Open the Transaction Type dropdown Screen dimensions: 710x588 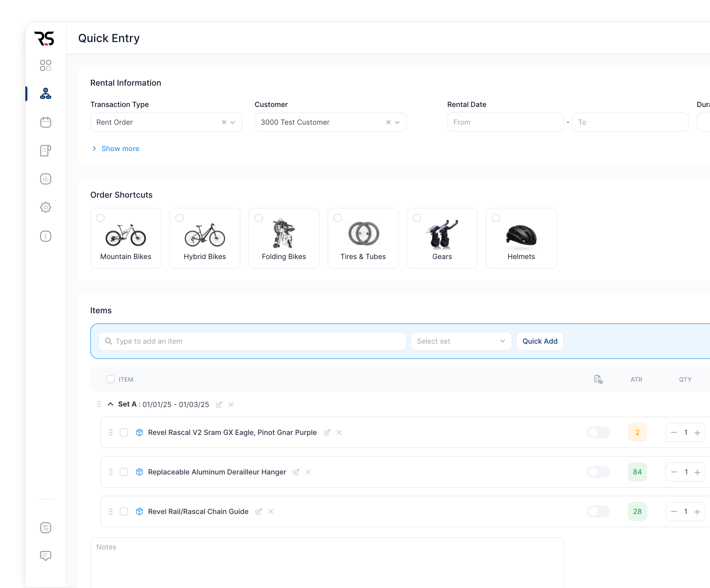pyautogui.click(x=166, y=122)
